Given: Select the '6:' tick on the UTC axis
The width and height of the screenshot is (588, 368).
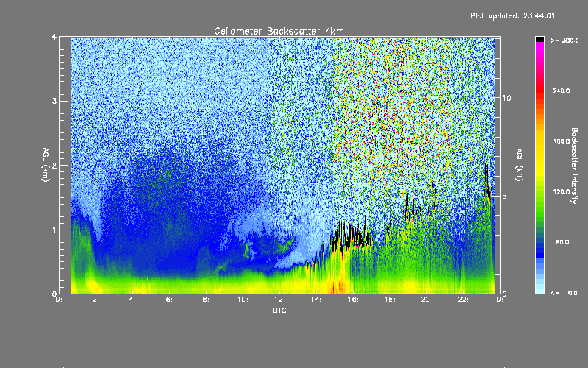Looking at the screenshot, I should pyautogui.click(x=170, y=300).
